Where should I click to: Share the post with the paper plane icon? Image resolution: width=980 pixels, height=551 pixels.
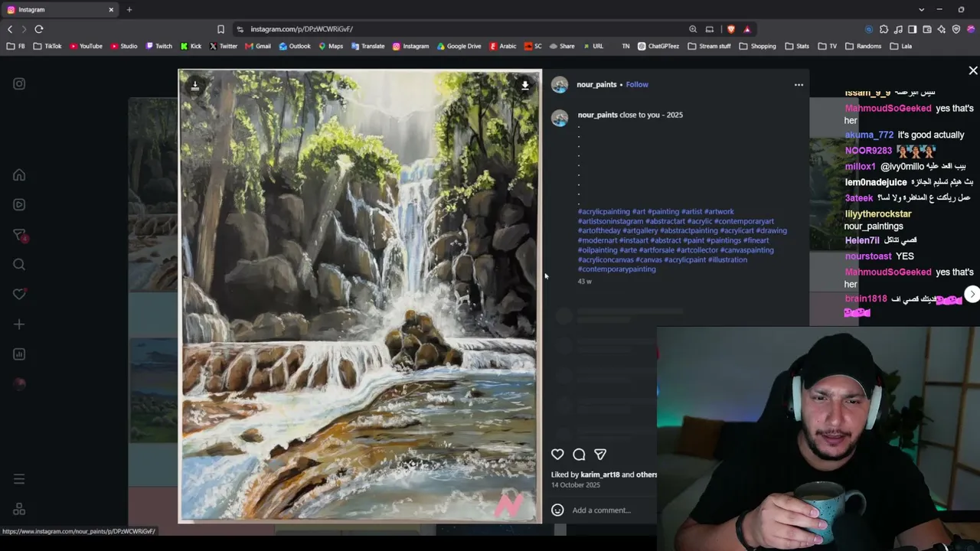[x=600, y=455]
